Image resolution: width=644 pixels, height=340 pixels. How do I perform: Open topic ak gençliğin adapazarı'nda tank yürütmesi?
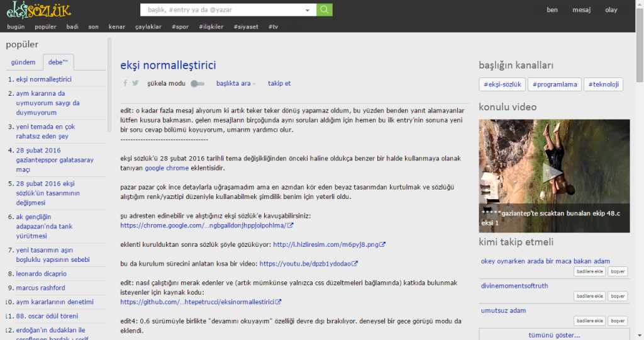coord(44,226)
